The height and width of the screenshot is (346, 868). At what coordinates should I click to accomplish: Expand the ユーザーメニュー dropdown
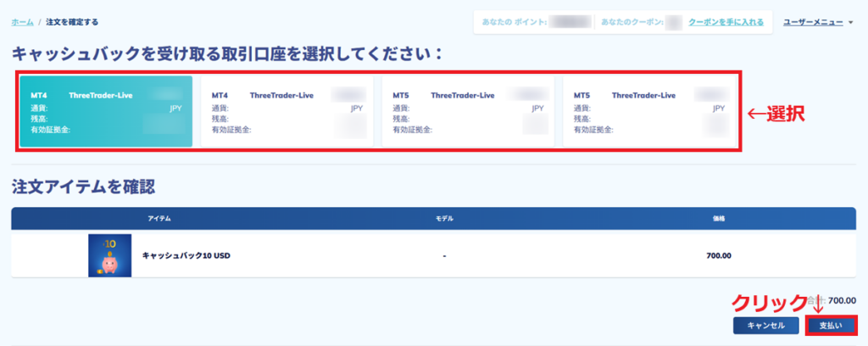pos(818,22)
